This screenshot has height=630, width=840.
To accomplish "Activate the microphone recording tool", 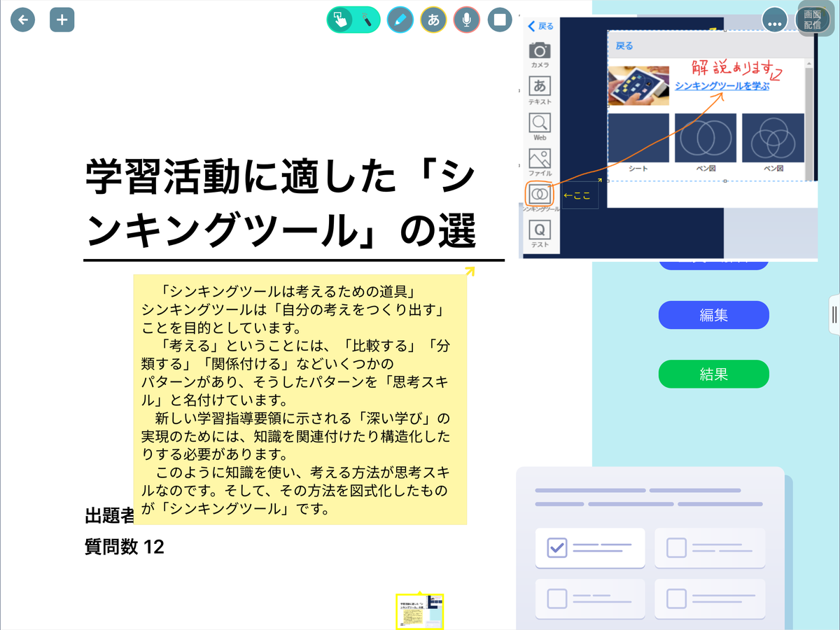I will tap(466, 20).
